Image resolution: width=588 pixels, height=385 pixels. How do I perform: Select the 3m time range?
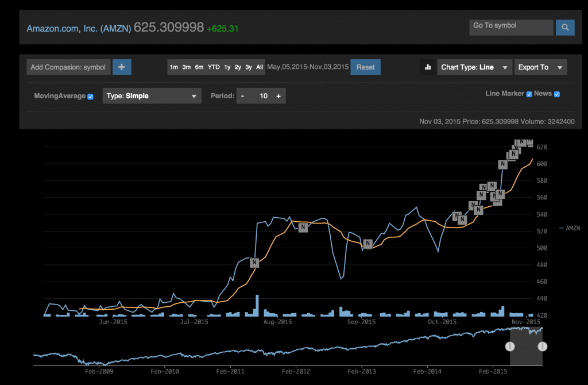[187, 67]
